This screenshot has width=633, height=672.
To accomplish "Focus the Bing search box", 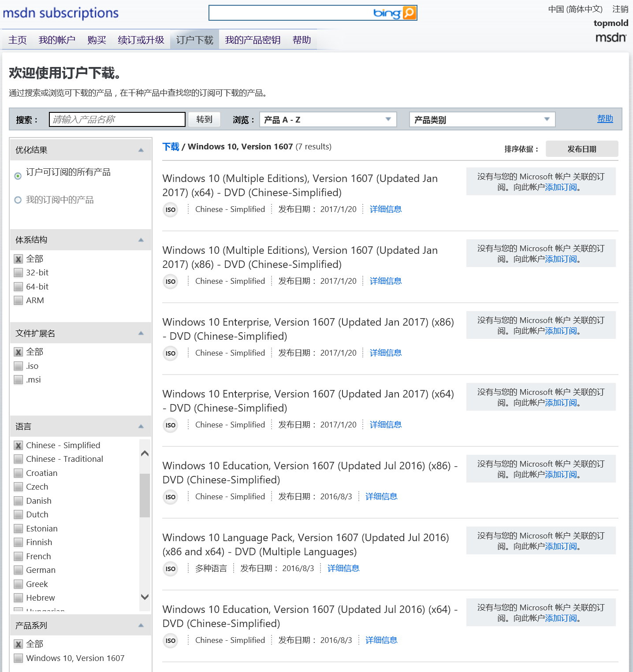I will (x=290, y=13).
